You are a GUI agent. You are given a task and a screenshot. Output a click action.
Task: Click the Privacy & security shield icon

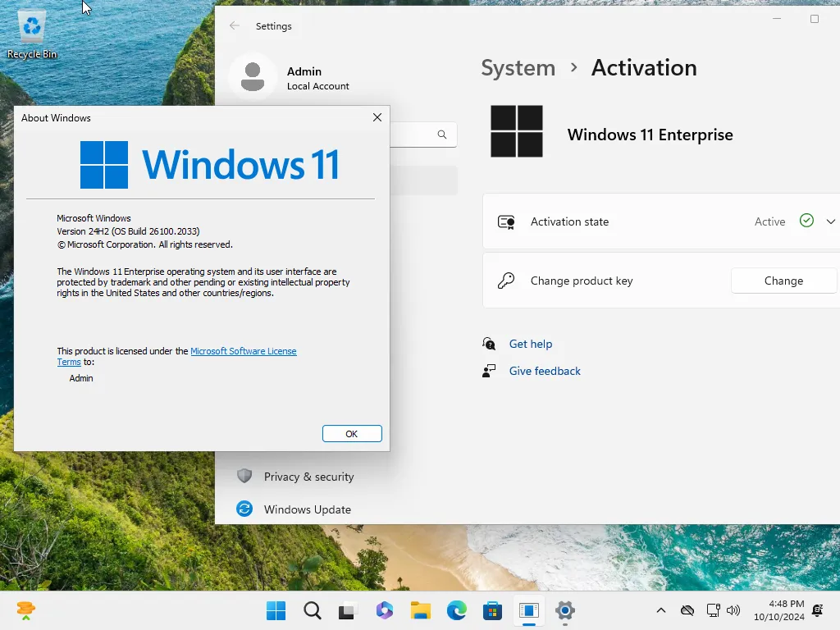pos(244,476)
